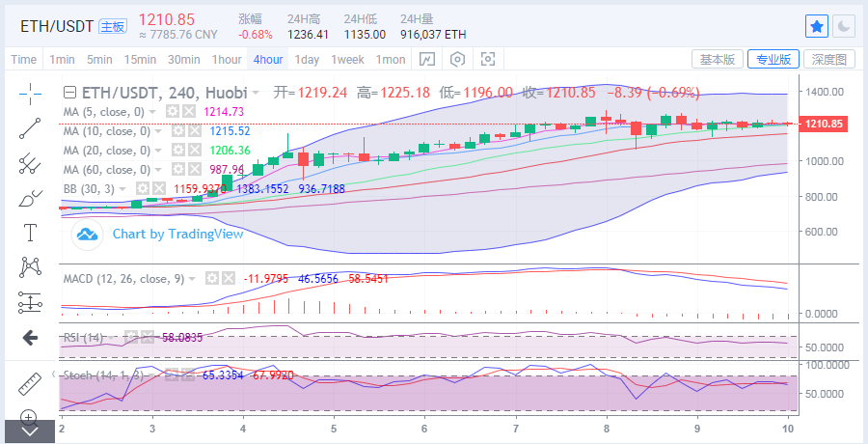The width and height of the screenshot is (868, 444).
Task: Open settings for MA 10 indicator
Action: [x=177, y=131]
